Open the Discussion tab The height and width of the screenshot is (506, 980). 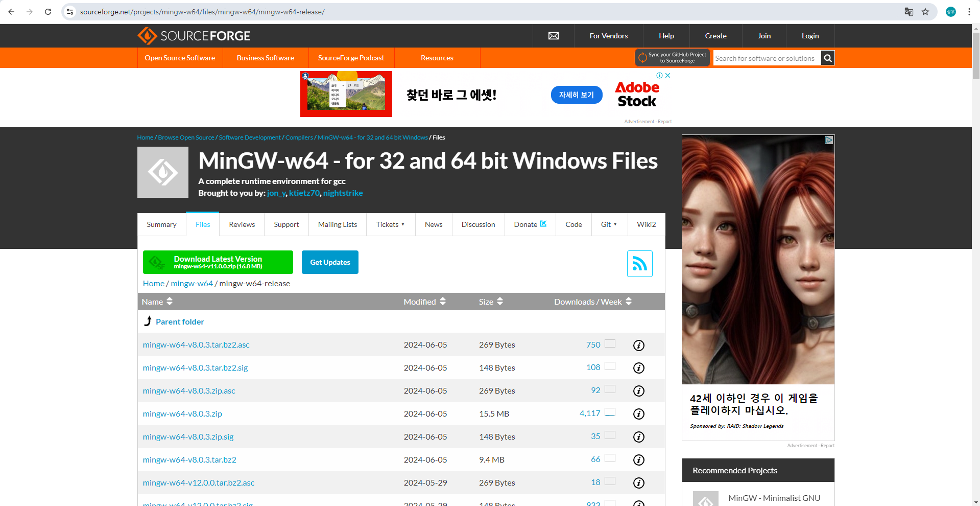coord(479,224)
